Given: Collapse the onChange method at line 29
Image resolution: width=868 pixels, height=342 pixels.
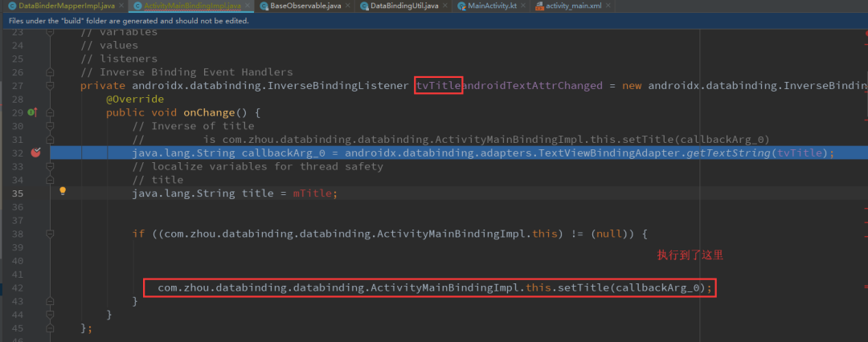Looking at the screenshot, I should 51,113.
